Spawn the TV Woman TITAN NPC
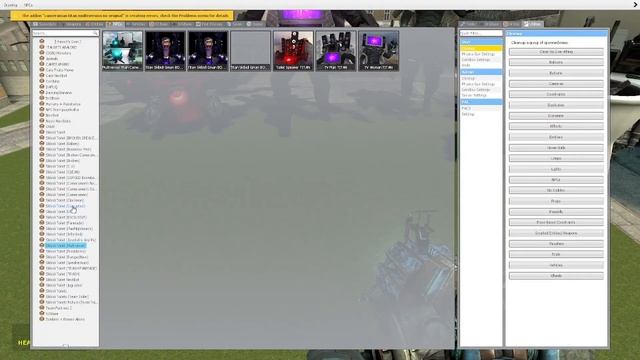Viewport: 640px width, 360px height. coord(378,51)
